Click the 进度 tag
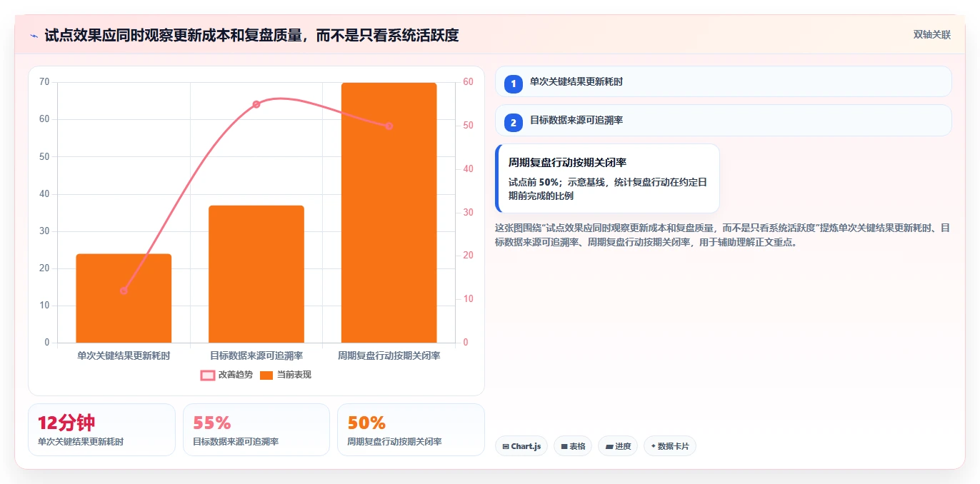 [618, 446]
